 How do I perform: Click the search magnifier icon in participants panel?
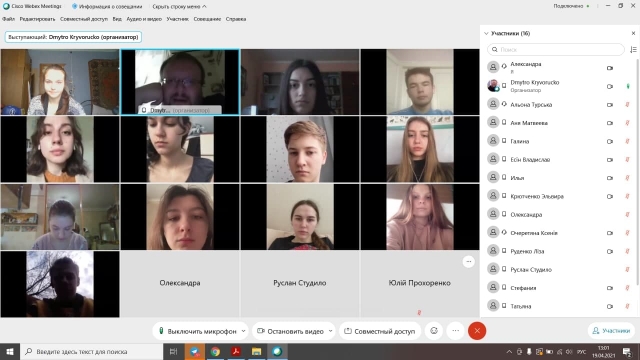pyautogui.click(x=495, y=49)
